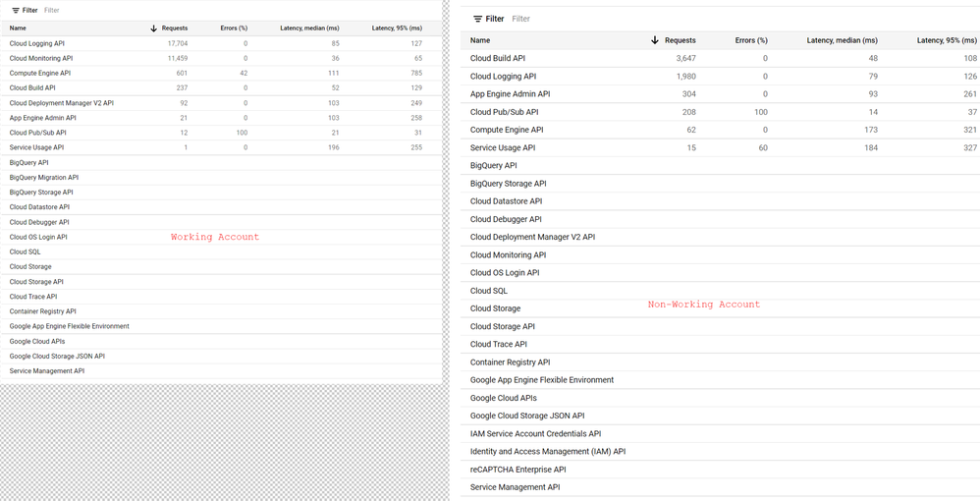Click the 60 errors value for Service Usage API
The height and width of the screenshot is (501, 980).
[763, 147]
